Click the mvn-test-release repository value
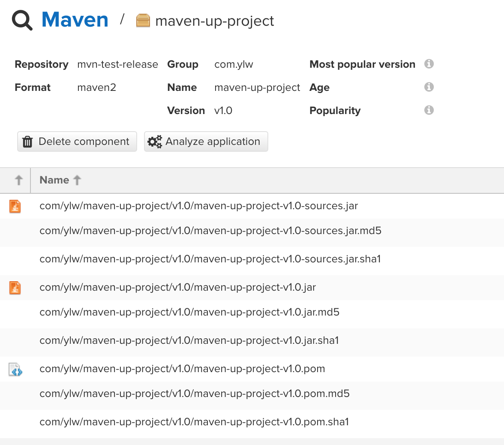This screenshot has height=445, width=504. pyautogui.click(x=117, y=64)
